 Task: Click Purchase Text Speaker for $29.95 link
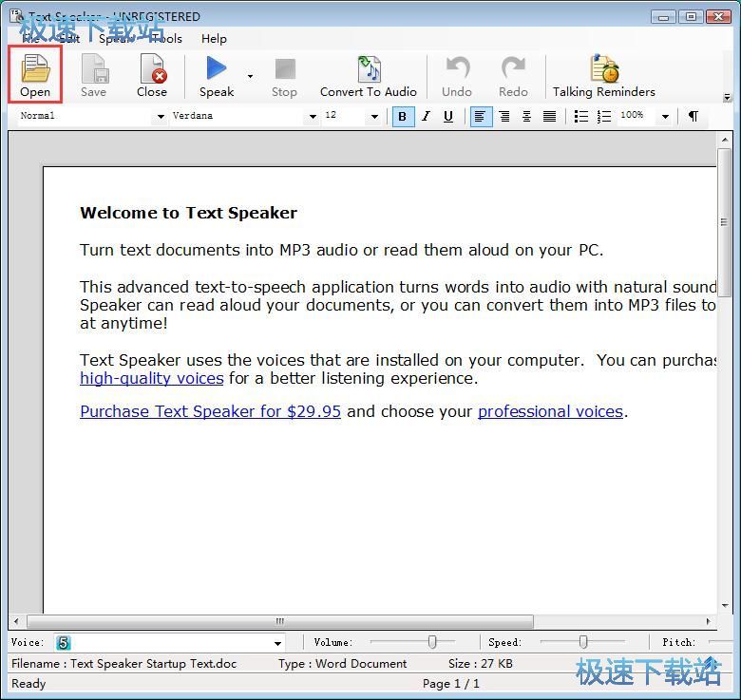210,411
